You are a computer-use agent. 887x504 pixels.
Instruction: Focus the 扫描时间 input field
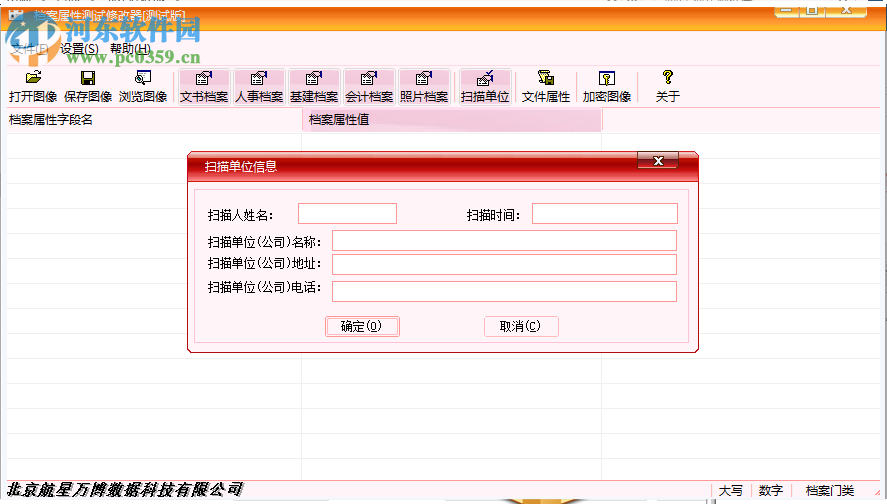pyautogui.click(x=605, y=214)
